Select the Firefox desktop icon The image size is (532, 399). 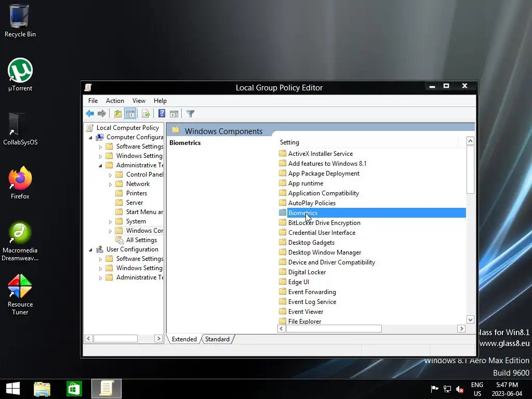tap(20, 182)
